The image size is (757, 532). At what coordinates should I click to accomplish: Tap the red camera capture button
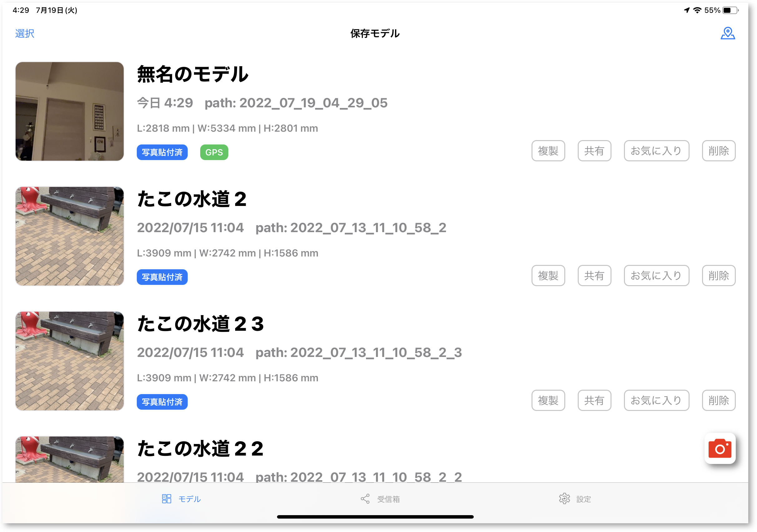(720, 448)
